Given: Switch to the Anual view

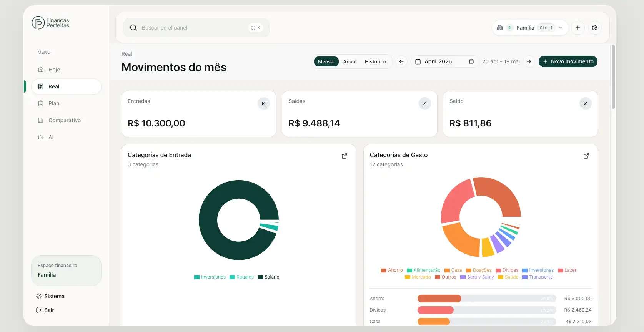Looking at the screenshot, I should (350, 61).
